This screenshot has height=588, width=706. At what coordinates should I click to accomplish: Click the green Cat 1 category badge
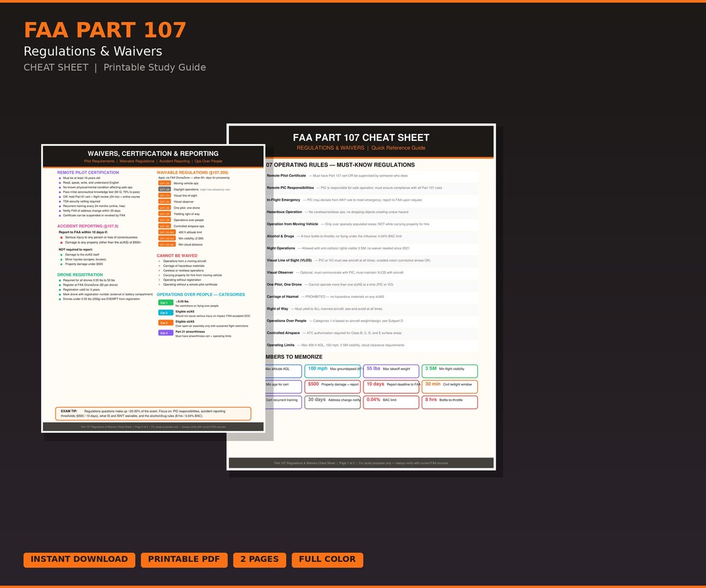tap(165, 302)
